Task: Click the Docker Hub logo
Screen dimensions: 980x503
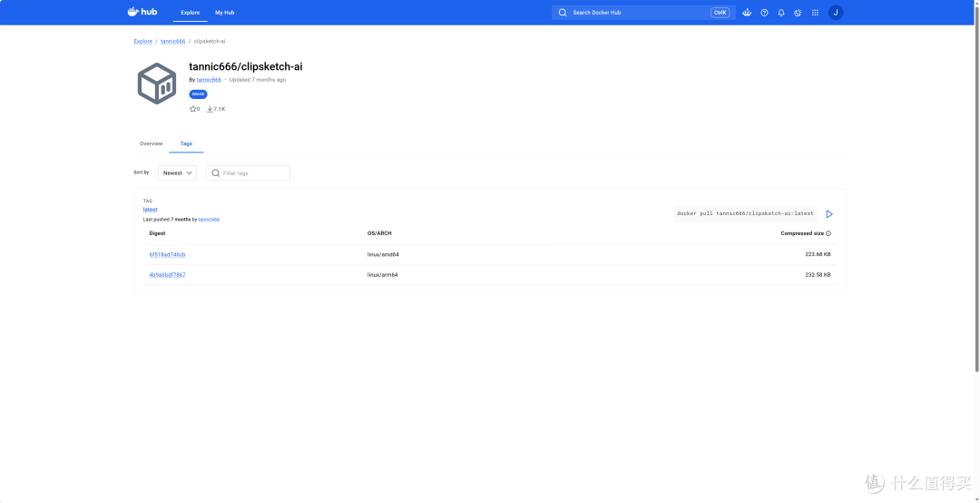Action: 142,12
